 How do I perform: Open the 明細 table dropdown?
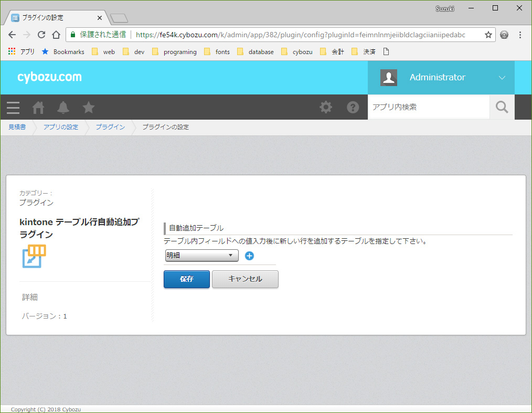(x=201, y=255)
